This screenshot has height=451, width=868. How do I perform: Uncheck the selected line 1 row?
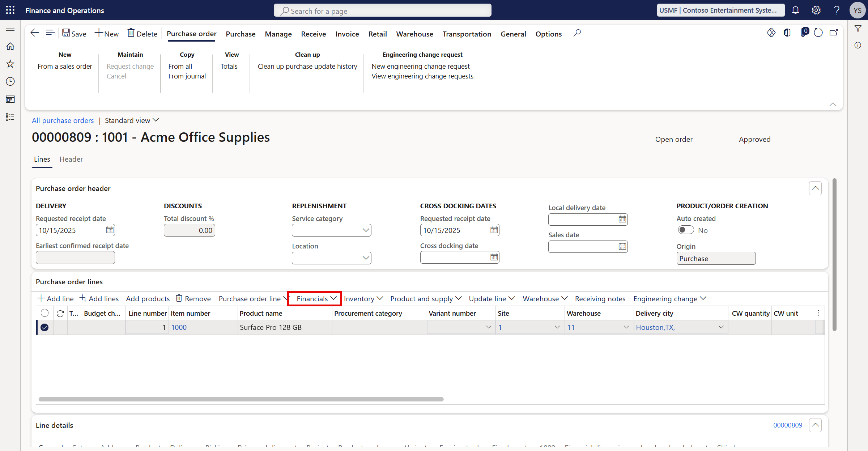(x=44, y=327)
